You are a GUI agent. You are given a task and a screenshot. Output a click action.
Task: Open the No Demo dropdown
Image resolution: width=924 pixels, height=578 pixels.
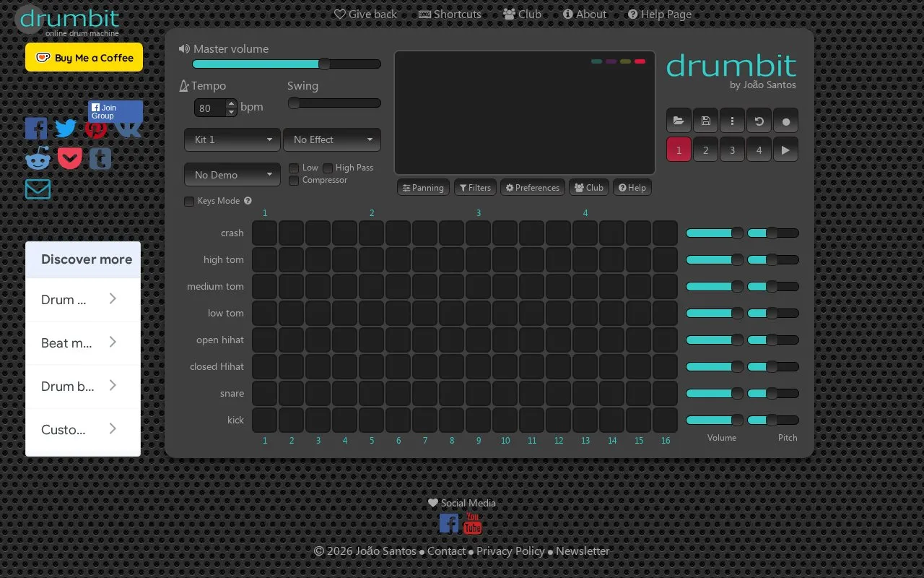232,175
